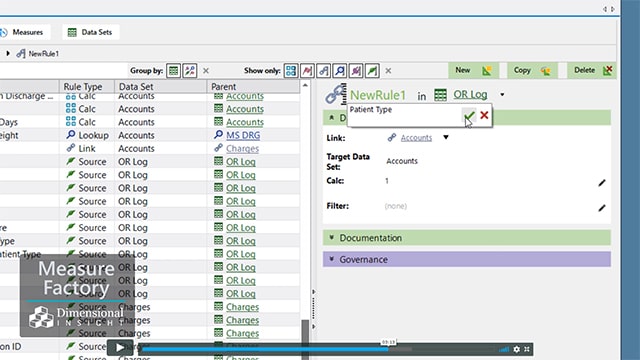The width and height of the screenshot is (640, 360).
Task: Show only Link rules filter icon
Action: (x=323, y=71)
